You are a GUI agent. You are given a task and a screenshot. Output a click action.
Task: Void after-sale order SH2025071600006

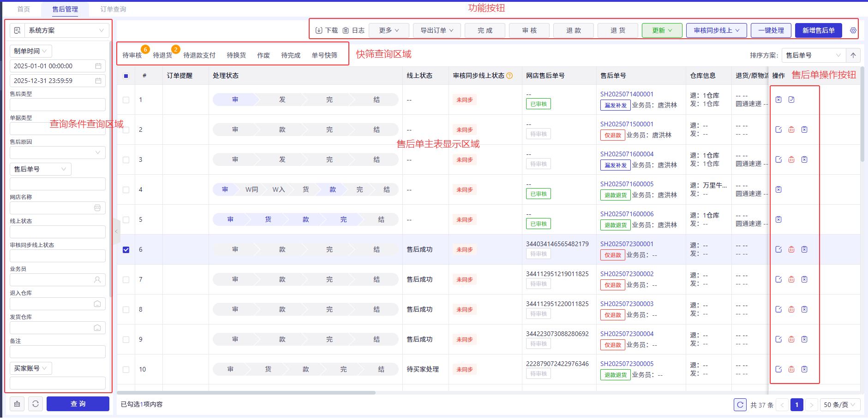click(x=778, y=219)
